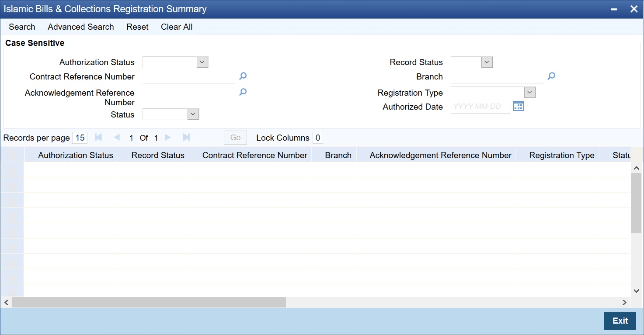Viewport: 644px width, 335px height.
Task: Click the Records per page value
Action: (x=80, y=138)
